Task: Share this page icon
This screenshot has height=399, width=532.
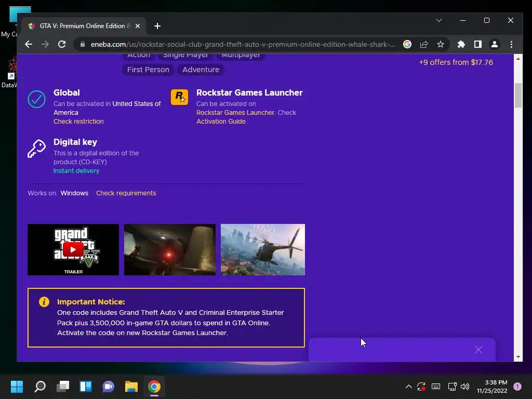Action: click(x=424, y=45)
